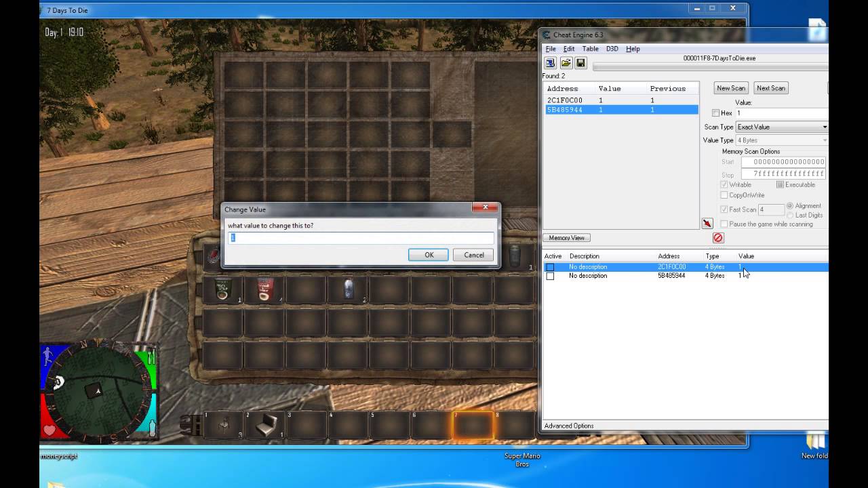This screenshot has height=488, width=868.
Task: Toggle the Hex checkbox
Action: click(x=715, y=113)
